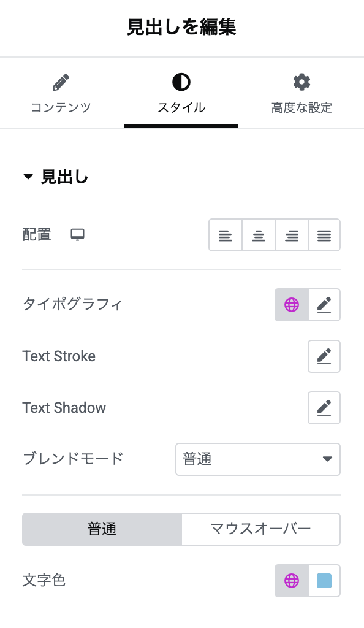The image size is (364, 628).
Task: Click the global typography globe icon
Action: [292, 305]
